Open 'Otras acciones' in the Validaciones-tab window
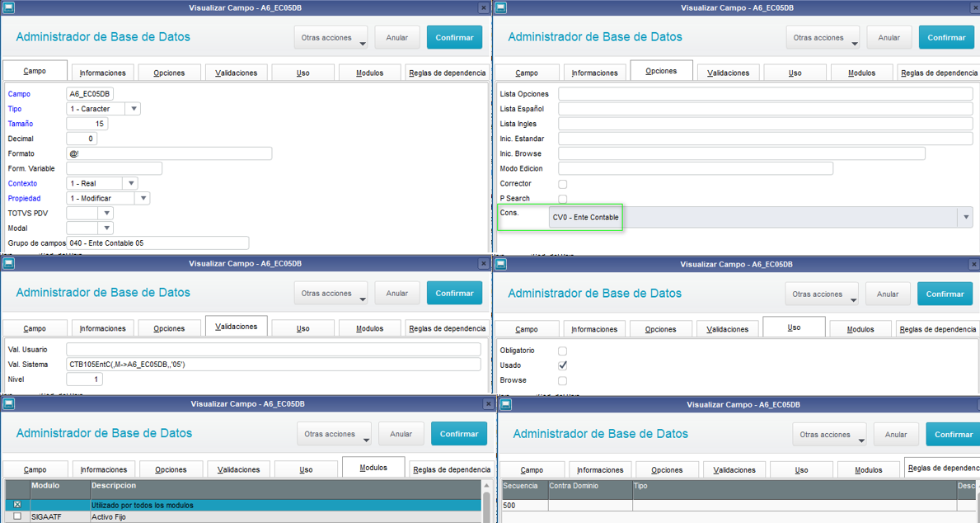Image resolution: width=980 pixels, height=523 pixels. [331, 294]
